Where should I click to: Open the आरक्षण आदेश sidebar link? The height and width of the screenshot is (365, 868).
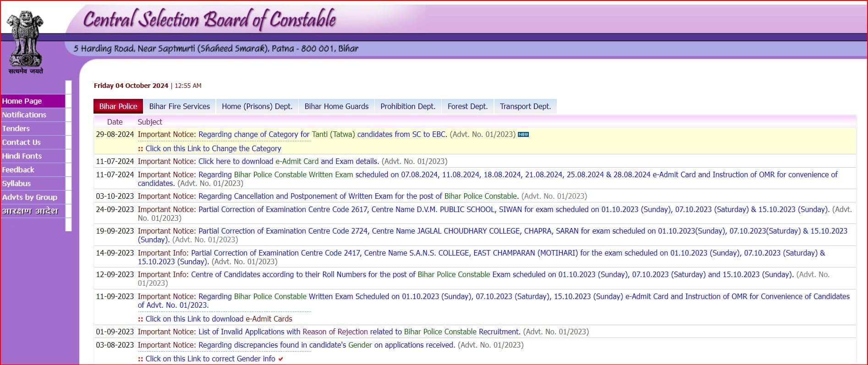(x=33, y=211)
